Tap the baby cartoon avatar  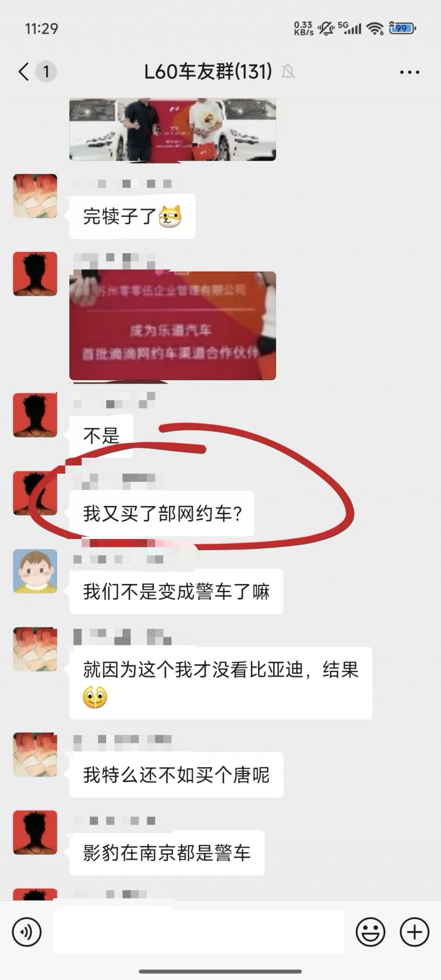[x=35, y=571]
